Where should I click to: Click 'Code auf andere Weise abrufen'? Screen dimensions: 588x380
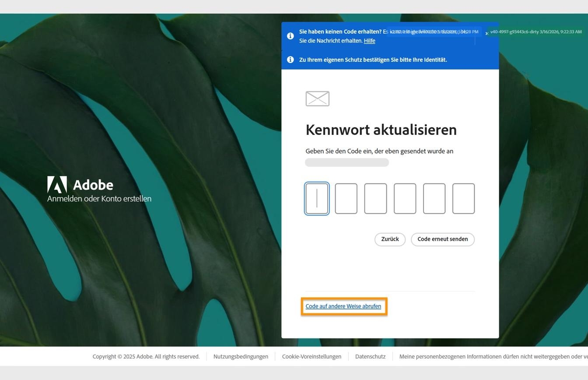pos(343,306)
